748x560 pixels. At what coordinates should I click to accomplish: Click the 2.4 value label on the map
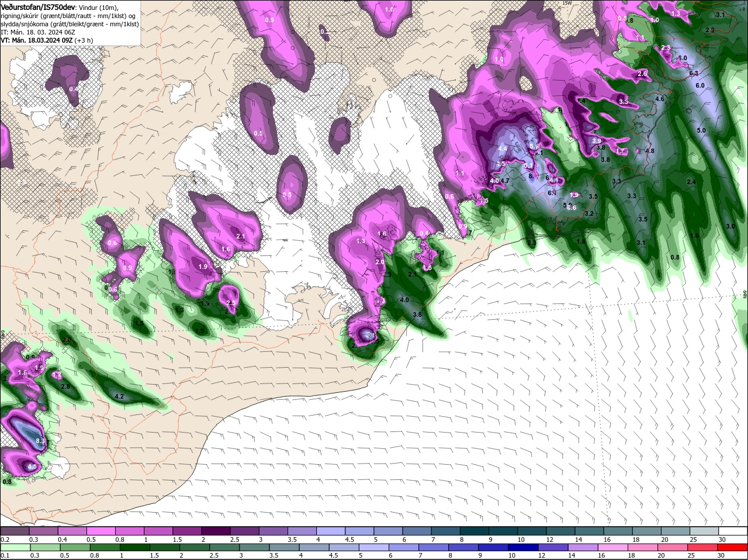click(691, 182)
